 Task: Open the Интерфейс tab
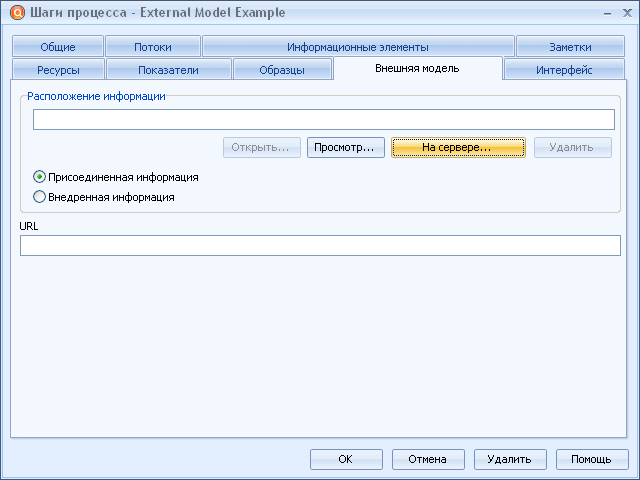coord(564,69)
